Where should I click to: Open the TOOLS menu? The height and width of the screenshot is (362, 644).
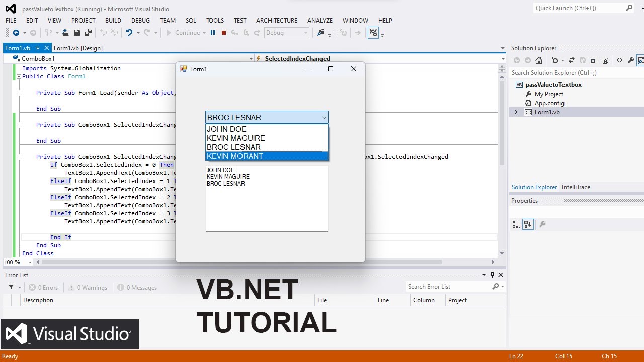(215, 21)
